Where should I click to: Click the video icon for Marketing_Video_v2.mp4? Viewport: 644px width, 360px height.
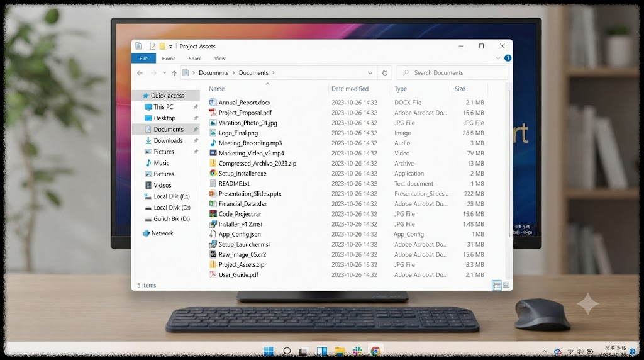[213, 153]
